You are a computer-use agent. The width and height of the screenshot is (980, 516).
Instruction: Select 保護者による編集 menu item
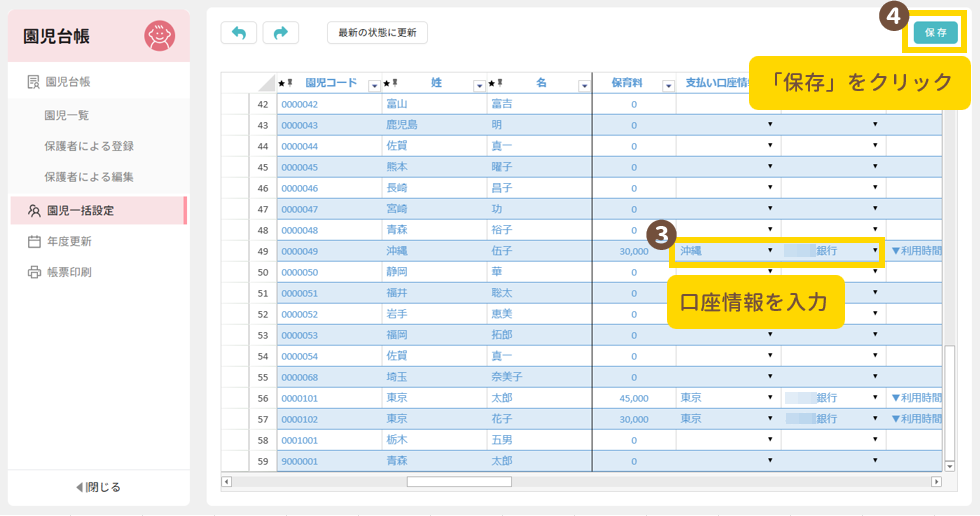point(88,177)
